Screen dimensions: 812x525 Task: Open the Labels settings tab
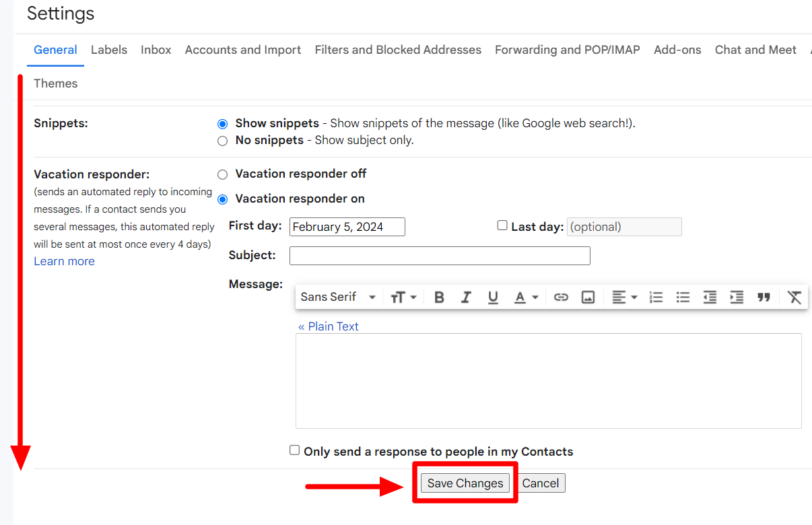(x=109, y=50)
